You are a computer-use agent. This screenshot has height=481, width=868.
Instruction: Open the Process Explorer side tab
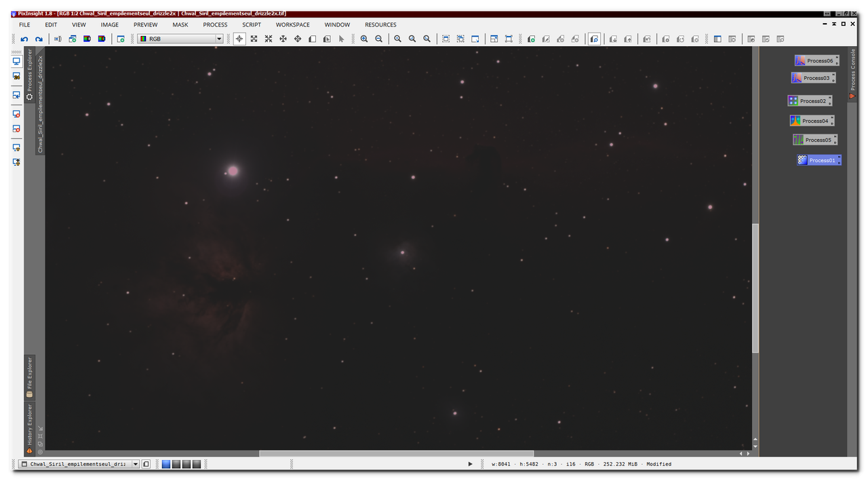coord(30,75)
